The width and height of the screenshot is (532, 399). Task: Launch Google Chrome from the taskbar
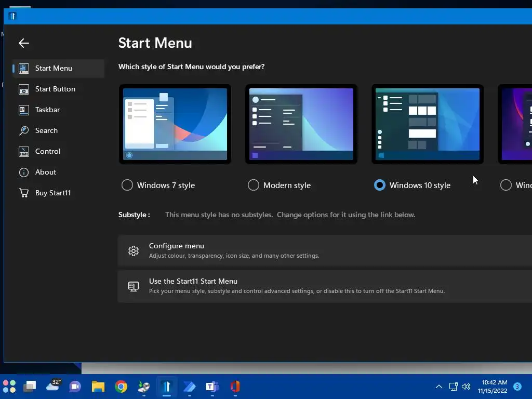coord(121,387)
